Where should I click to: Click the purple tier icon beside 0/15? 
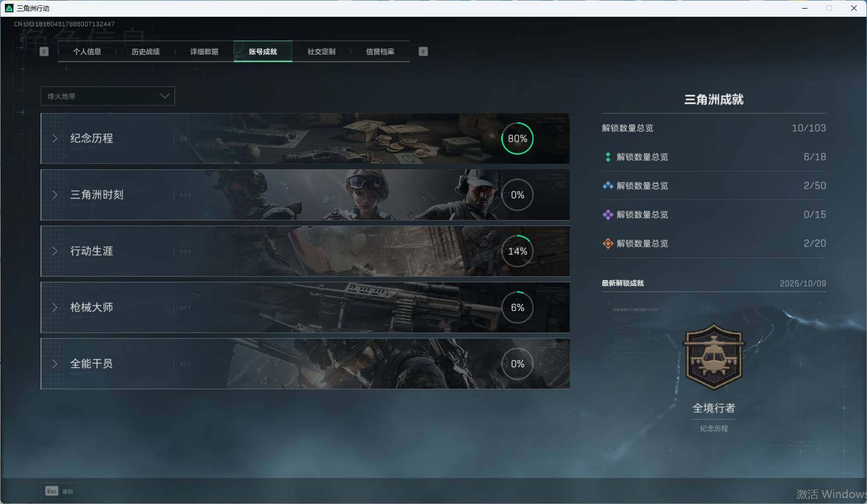pos(608,215)
